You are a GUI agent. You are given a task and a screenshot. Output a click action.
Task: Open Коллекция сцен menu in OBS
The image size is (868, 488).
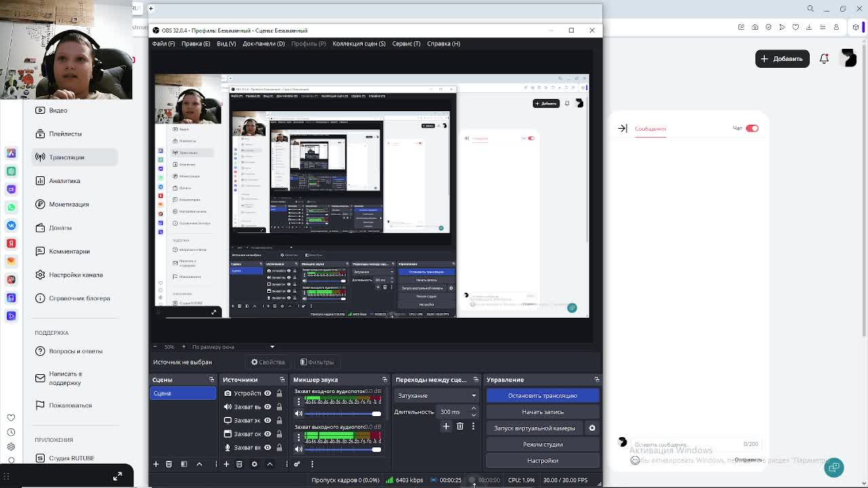(x=359, y=43)
